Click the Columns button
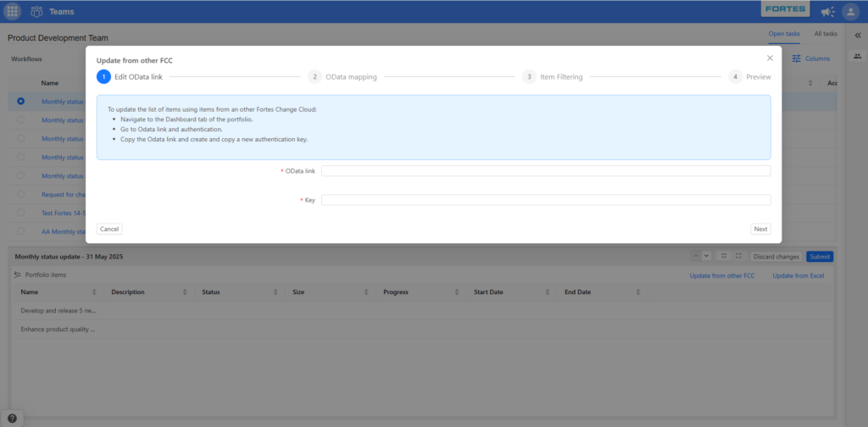The height and width of the screenshot is (427, 868). [x=811, y=58]
